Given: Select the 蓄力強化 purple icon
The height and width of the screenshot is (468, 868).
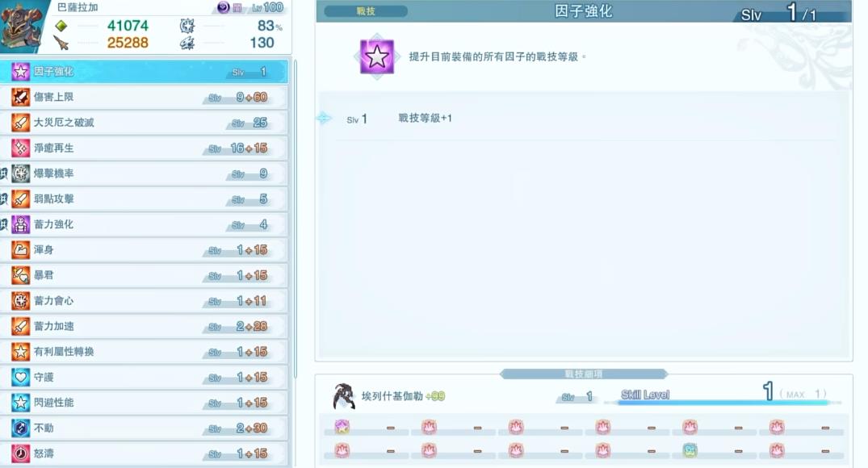Looking at the screenshot, I should point(20,224).
